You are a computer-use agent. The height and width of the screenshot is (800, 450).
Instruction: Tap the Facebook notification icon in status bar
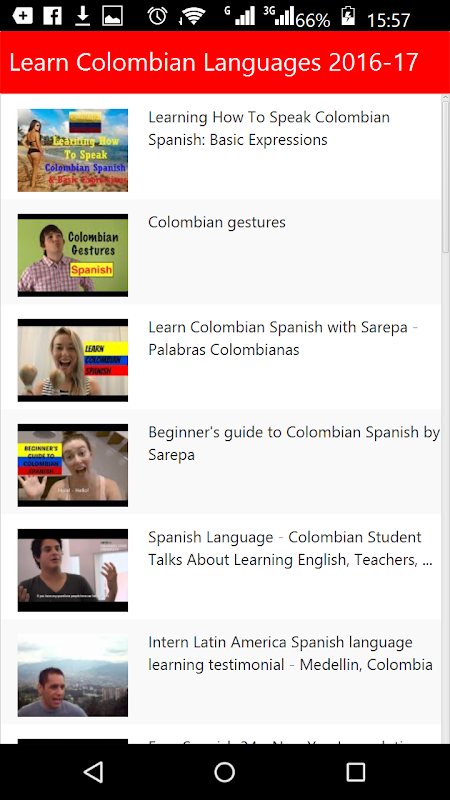53,16
